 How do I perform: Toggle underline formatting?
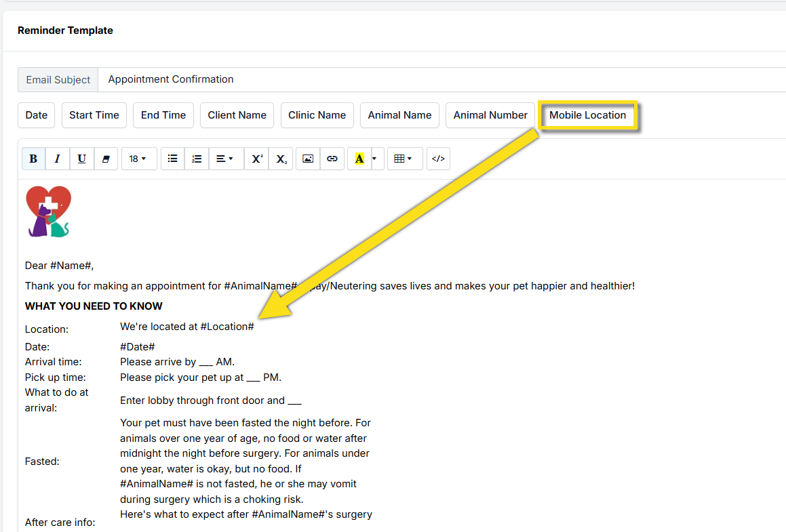point(82,159)
